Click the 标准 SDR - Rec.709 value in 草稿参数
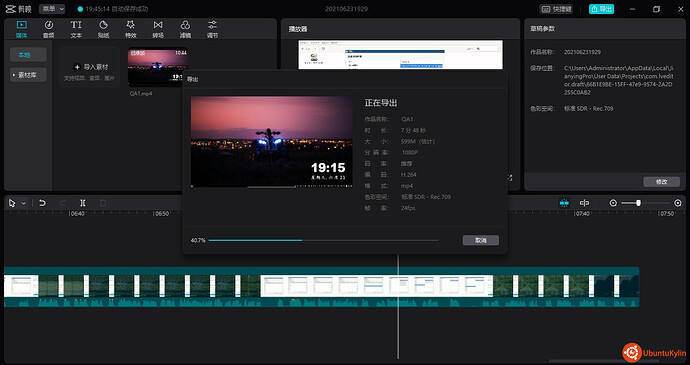The height and width of the screenshot is (365, 690). pos(588,108)
